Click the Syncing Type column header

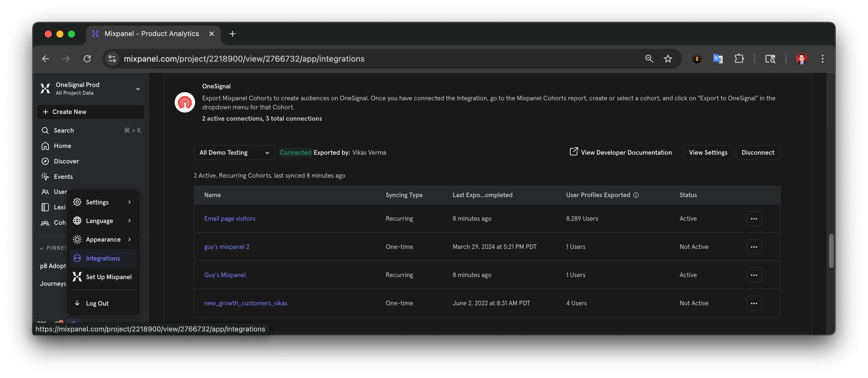(404, 195)
